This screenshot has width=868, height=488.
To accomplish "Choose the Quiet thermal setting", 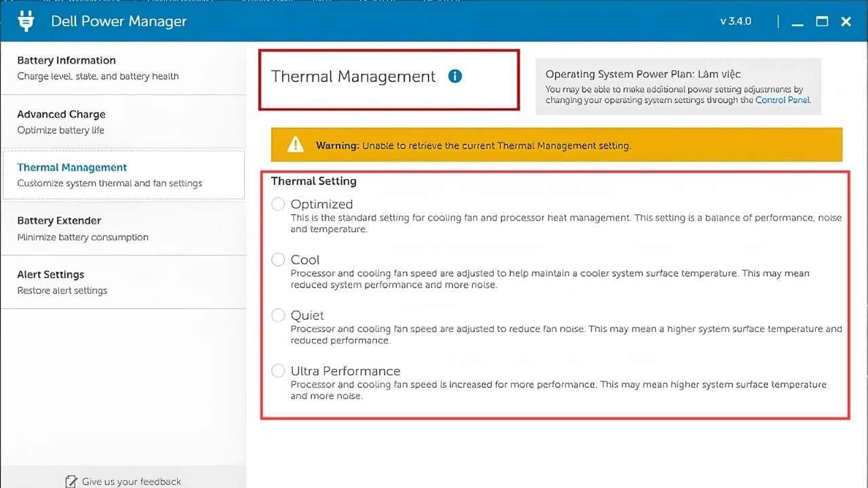I will point(278,315).
